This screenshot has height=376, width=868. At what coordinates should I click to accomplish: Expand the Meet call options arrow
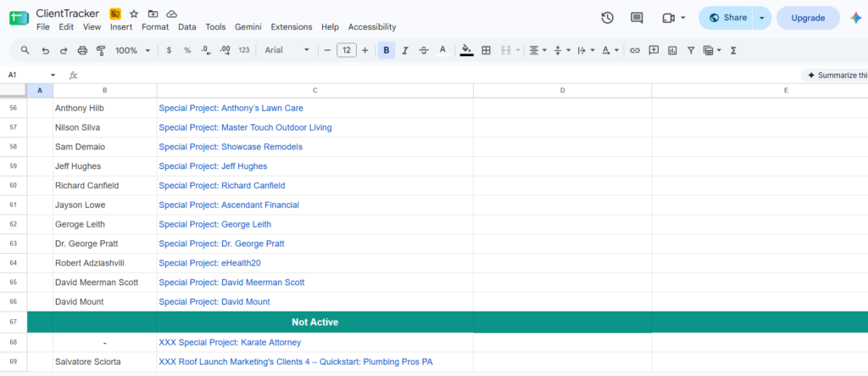point(683,18)
